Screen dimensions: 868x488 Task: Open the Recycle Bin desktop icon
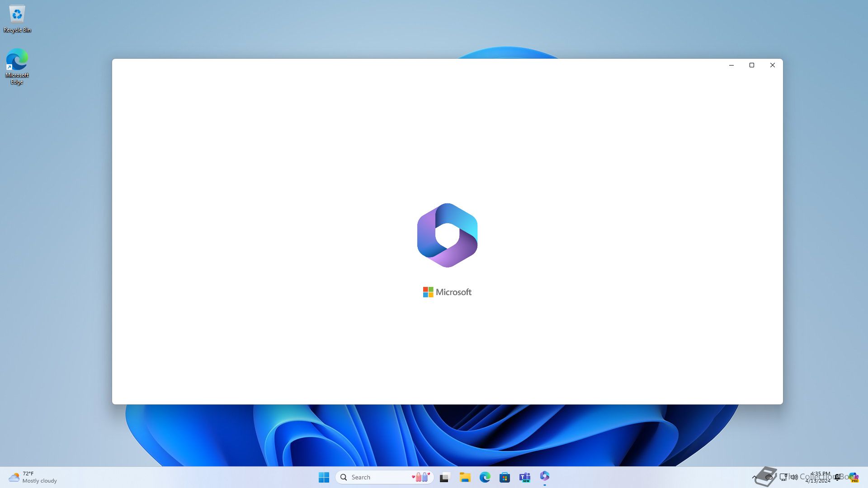[17, 19]
